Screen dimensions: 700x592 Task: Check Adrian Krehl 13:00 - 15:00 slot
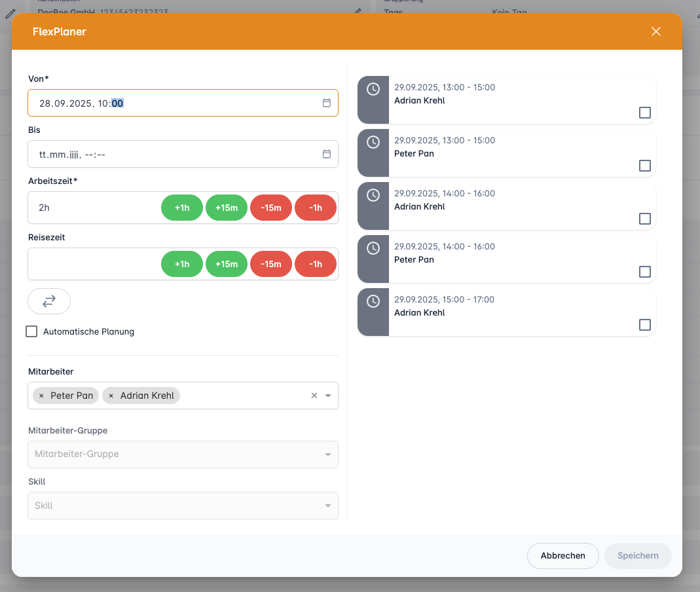pos(644,113)
